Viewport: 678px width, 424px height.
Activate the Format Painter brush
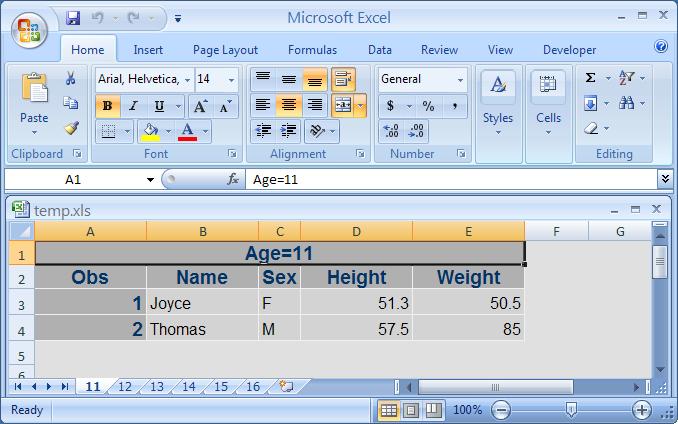[71, 128]
